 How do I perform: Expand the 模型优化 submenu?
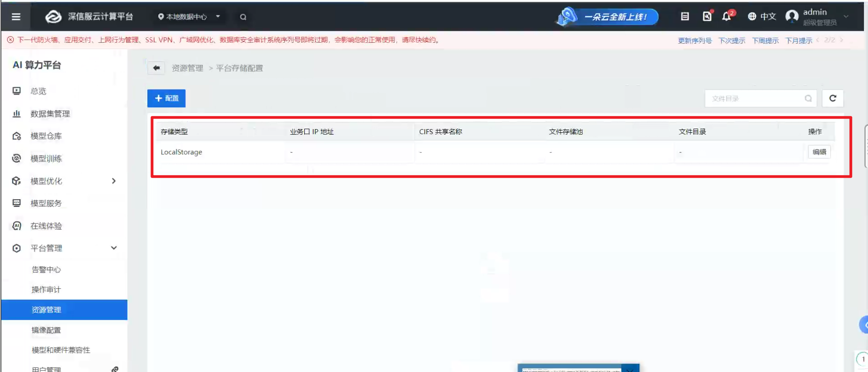click(114, 181)
